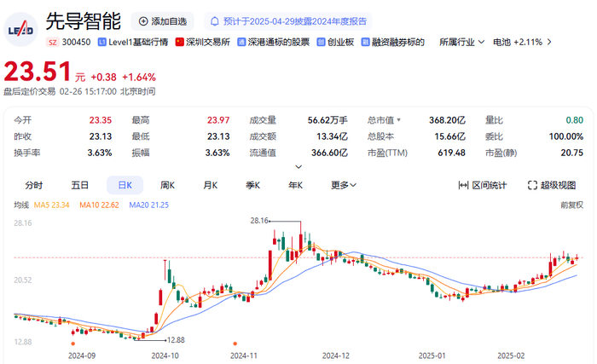Click the orange event dot near 2024-09
The width and height of the screenshot is (597, 364).
73,344
